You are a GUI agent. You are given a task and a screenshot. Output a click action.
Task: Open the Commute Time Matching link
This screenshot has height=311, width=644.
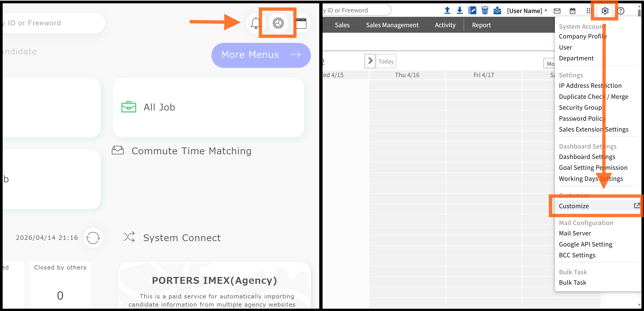pos(191,151)
